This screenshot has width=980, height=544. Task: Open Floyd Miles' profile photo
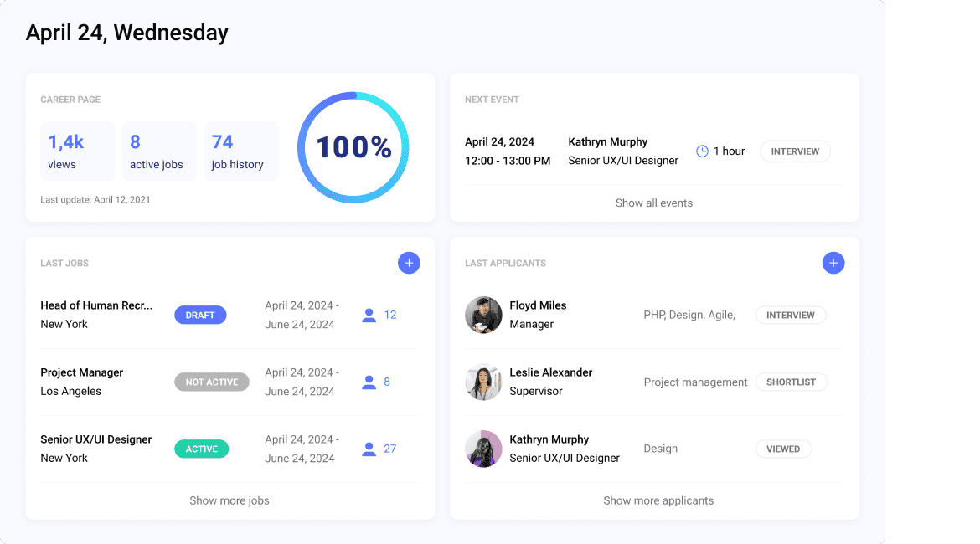pyautogui.click(x=483, y=315)
